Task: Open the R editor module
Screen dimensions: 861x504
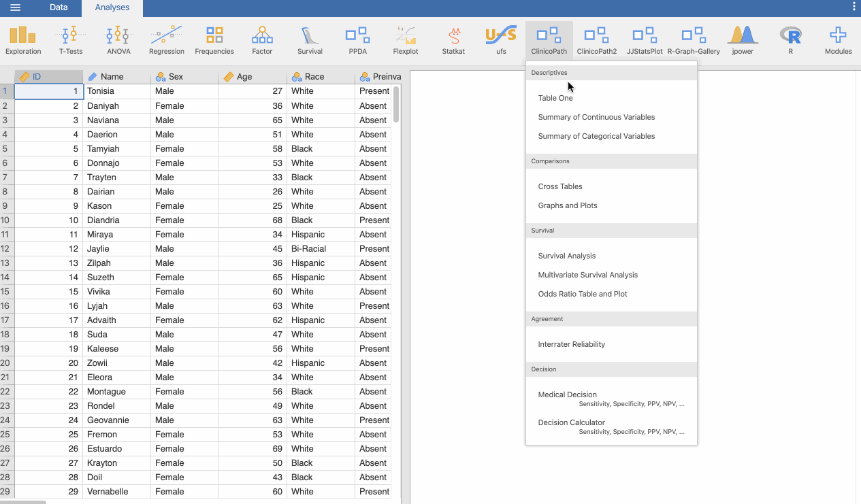Action: pos(790,41)
